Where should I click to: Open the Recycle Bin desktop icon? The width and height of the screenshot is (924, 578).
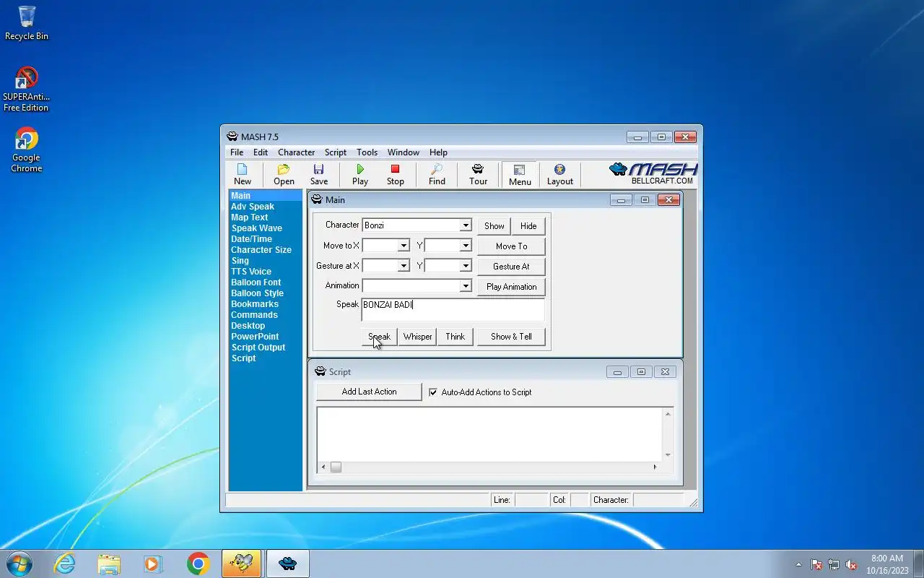tap(27, 23)
